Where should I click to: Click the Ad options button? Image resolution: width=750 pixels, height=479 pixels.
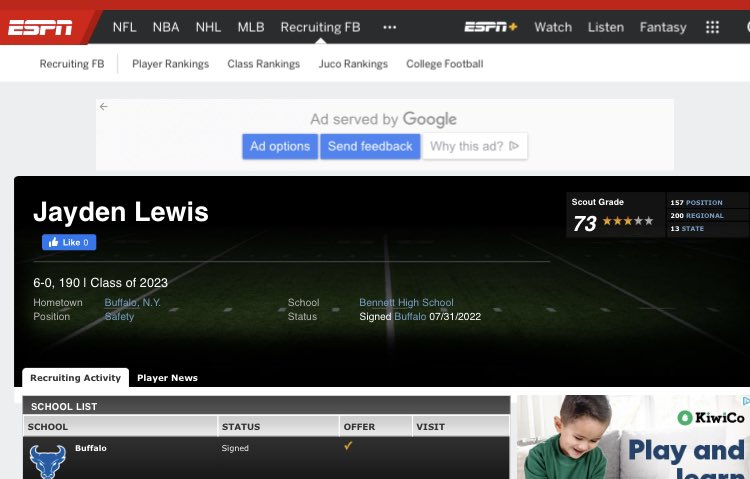pyautogui.click(x=280, y=146)
